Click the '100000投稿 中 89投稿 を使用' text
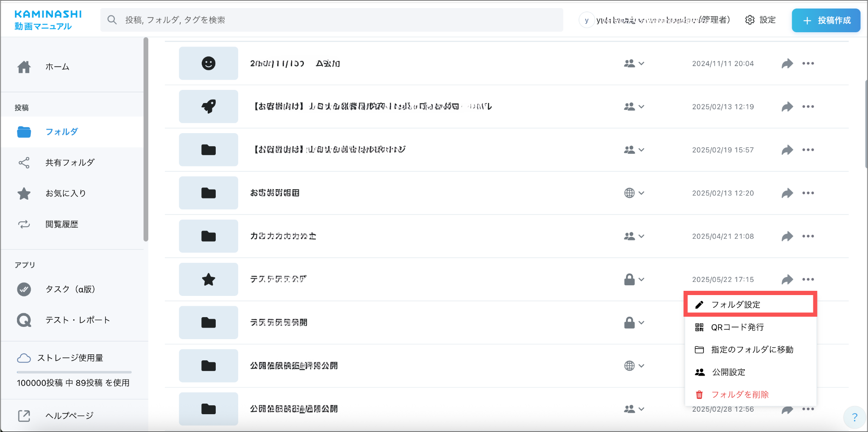Image resolution: width=868 pixels, height=432 pixels. pyautogui.click(x=73, y=383)
